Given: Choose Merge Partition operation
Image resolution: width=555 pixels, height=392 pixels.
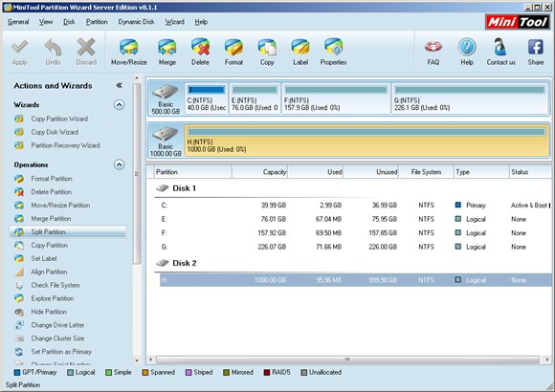Looking at the screenshot, I should click(x=51, y=219).
